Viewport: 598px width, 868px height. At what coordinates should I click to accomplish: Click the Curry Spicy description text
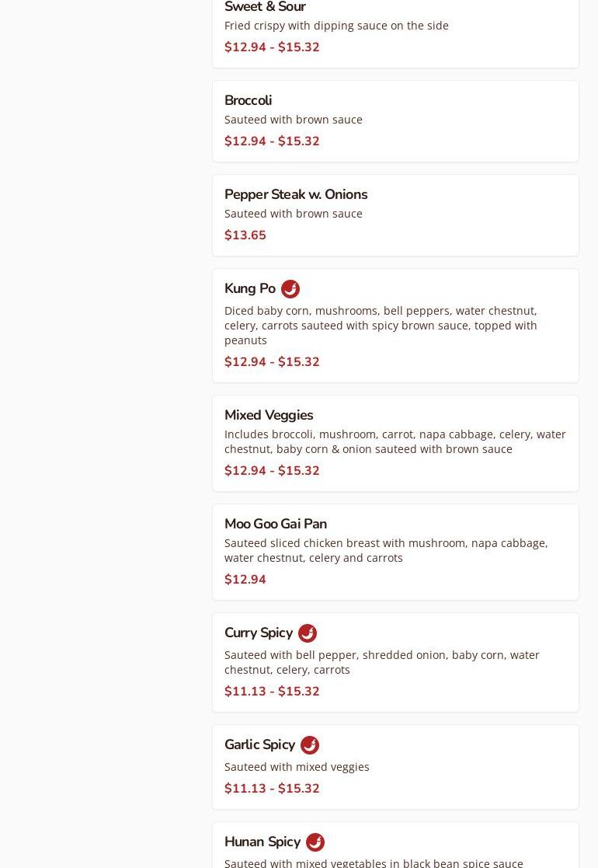(x=381, y=661)
